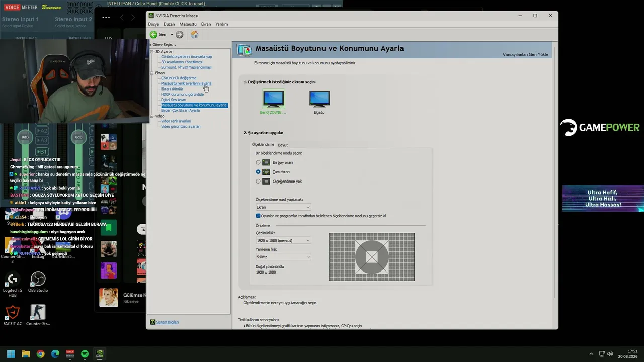The width and height of the screenshot is (644, 362).
Task: Open the NVIDIA home page icon
Action: [194, 35]
